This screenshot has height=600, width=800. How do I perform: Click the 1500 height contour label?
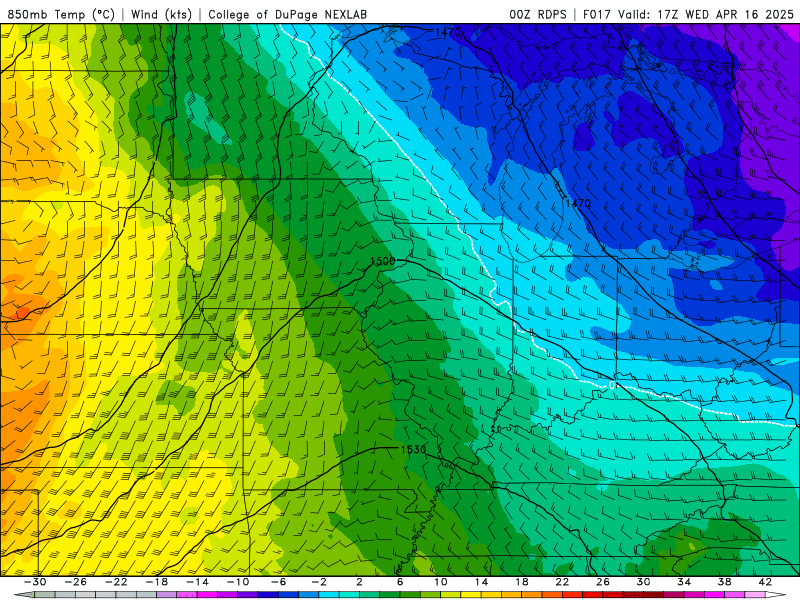coord(383,261)
